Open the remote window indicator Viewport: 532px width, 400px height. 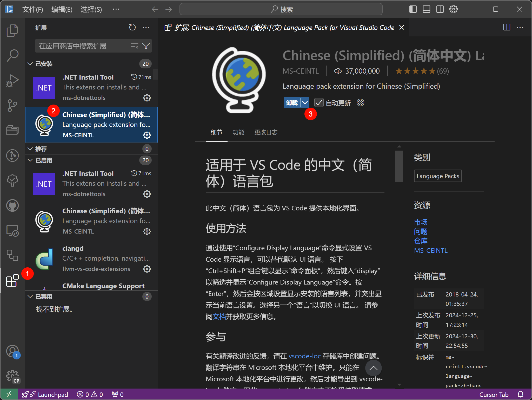point(9,395)
